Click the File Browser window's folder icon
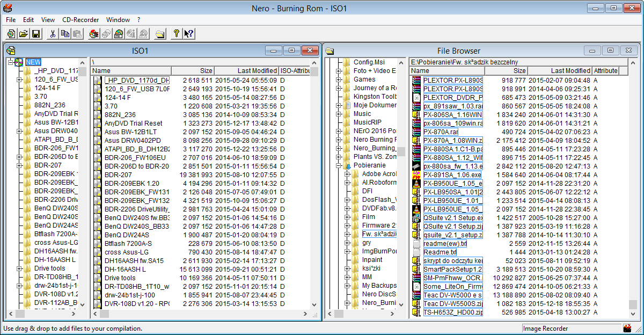Image resolution: width=644 pixels, height=335 pixels. pyautogui.click(x=330, y=51)
